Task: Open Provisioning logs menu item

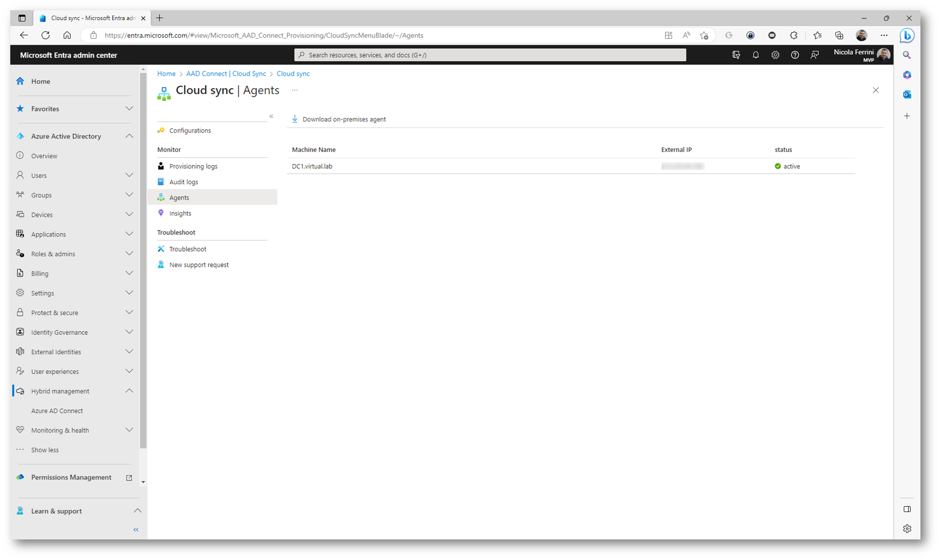Action: [193, 166]
